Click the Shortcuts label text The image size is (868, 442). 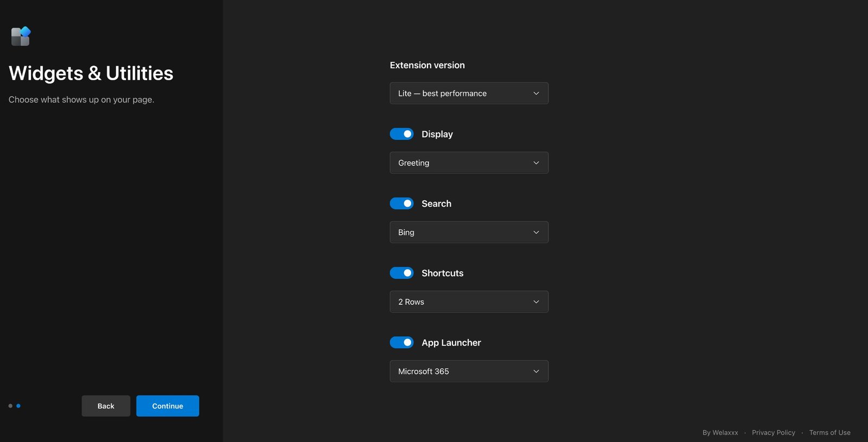[442, 273]
